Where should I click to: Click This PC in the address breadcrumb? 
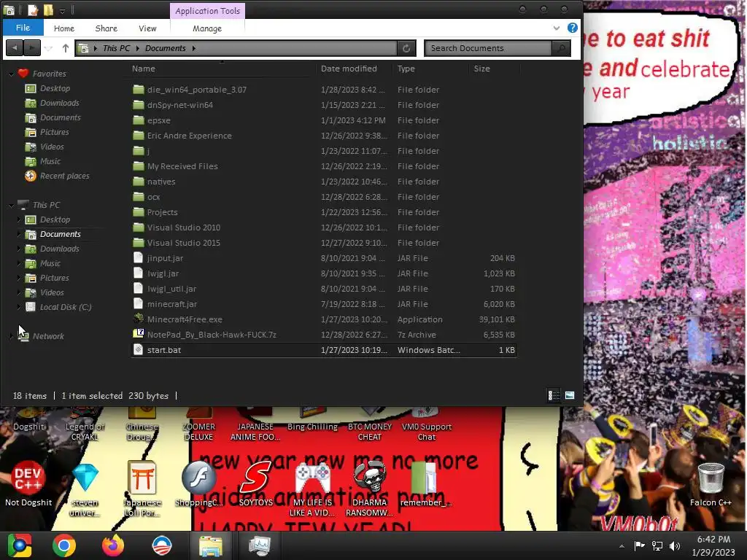pyautogui.click(x=116, y=48)
